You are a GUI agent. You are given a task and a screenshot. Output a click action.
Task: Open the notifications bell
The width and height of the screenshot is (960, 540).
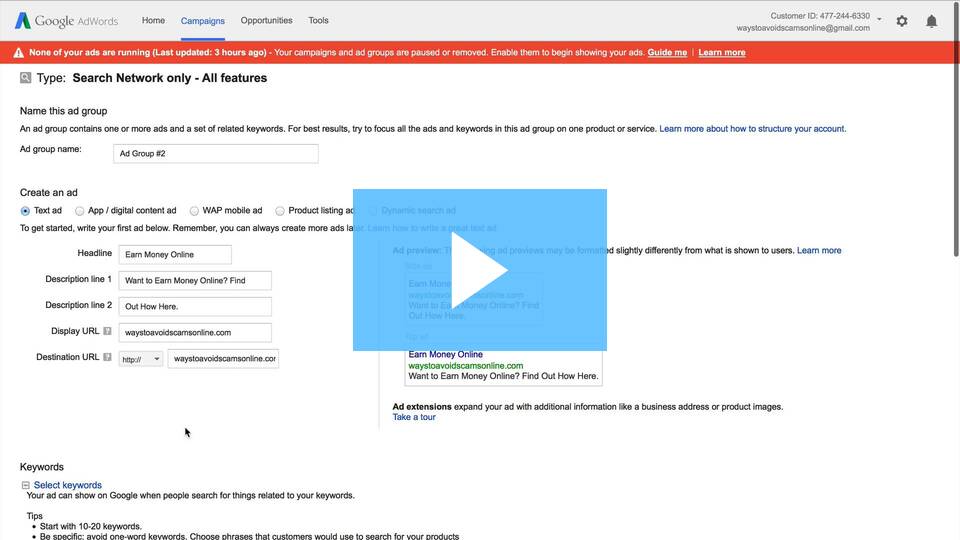[x=931, y=21]
